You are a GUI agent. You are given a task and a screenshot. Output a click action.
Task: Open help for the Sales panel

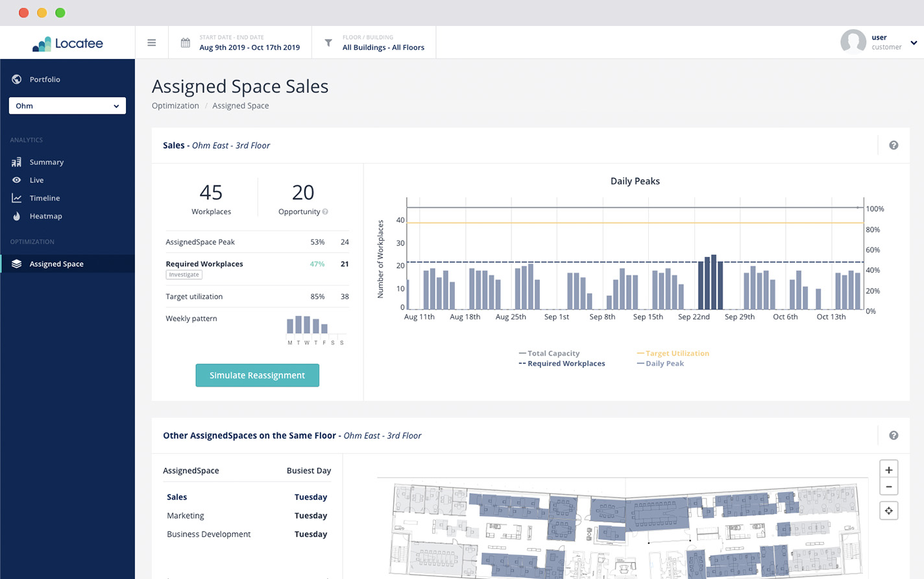(x=894, y=145)
